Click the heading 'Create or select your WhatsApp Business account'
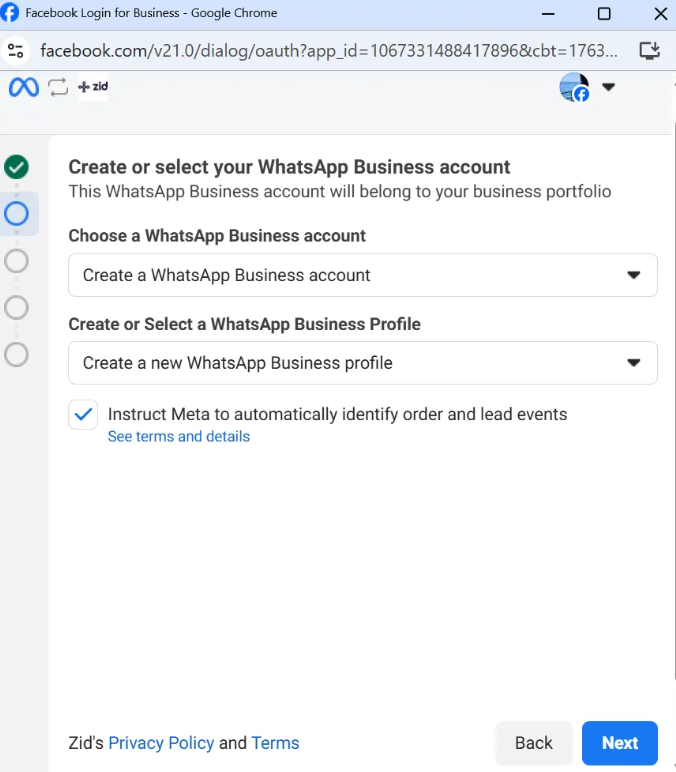This screenshot has width=676, height=772. coord(289,167)
